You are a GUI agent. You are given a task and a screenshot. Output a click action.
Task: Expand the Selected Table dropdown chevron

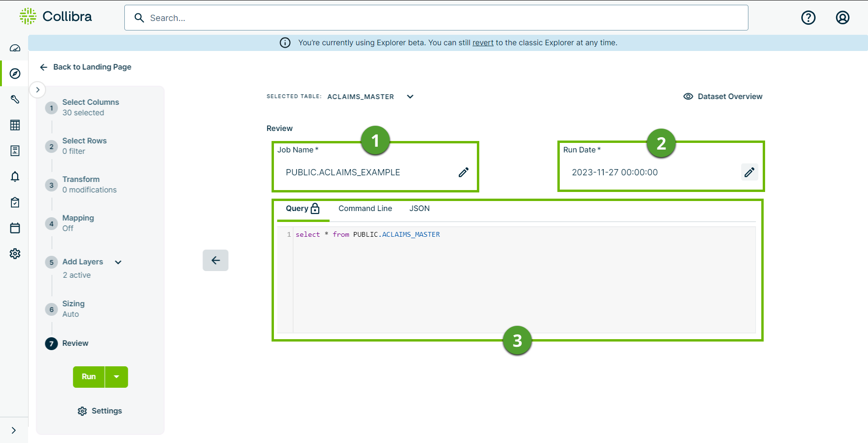[410, 97]
